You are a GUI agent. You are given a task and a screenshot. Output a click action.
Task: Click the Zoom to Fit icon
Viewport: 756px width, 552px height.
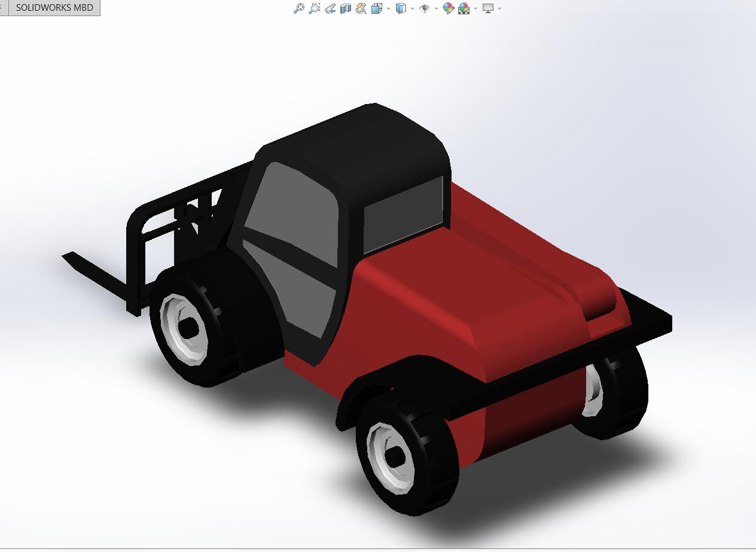click(299, 8)
